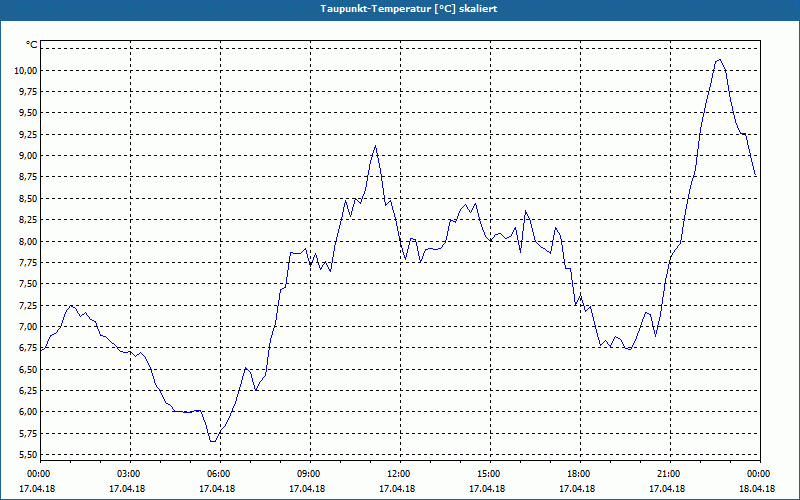Select the 6,50 y-axis value
Viewport: 800px width, 500px height.
[x=27, y=369]
